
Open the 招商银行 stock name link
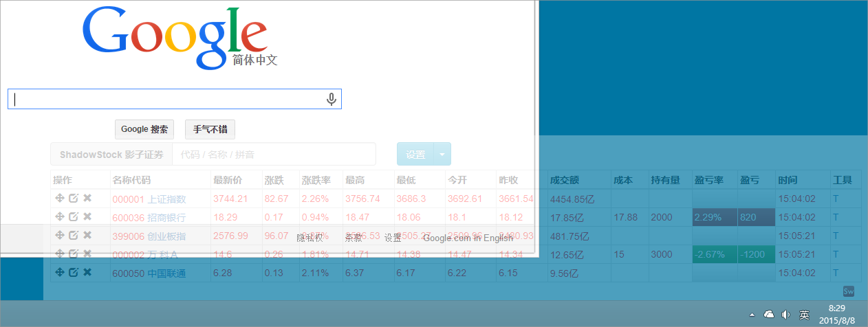(x=167, y=218)
